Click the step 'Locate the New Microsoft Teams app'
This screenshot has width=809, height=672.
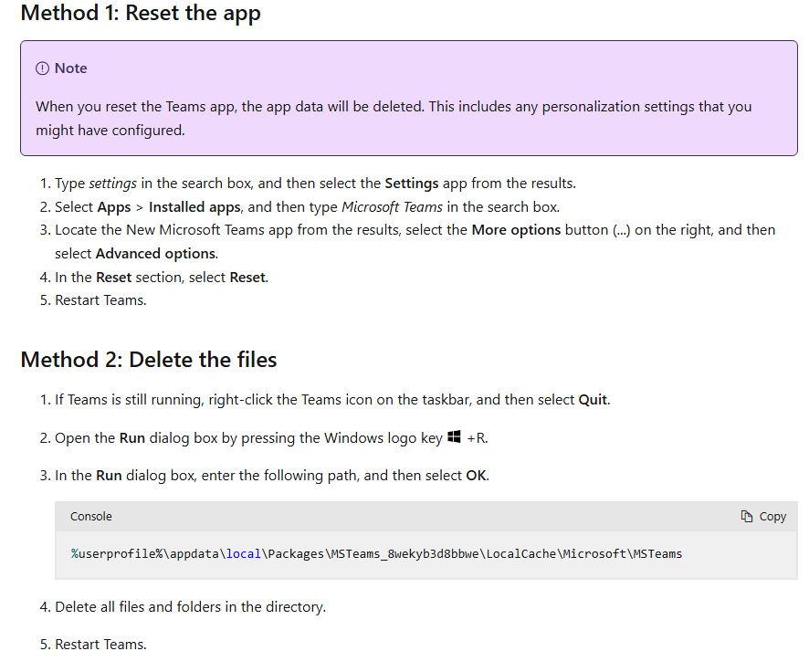[x=415, y=241]
